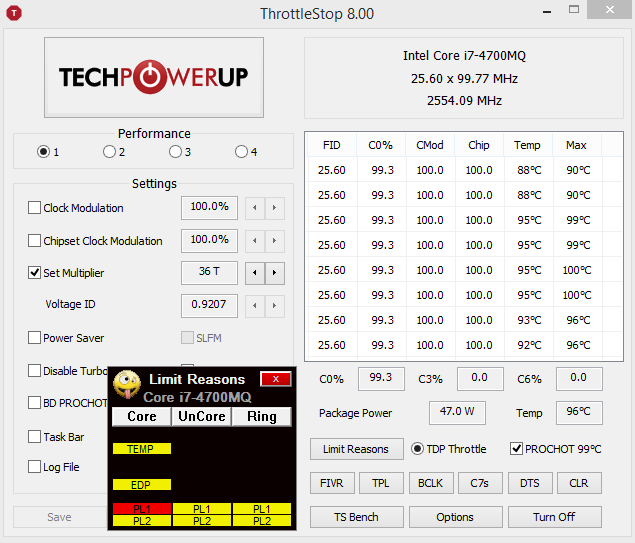The image size is (635, 543).
Task: Click the TechPowerUp logo banner
Action: 154,77
